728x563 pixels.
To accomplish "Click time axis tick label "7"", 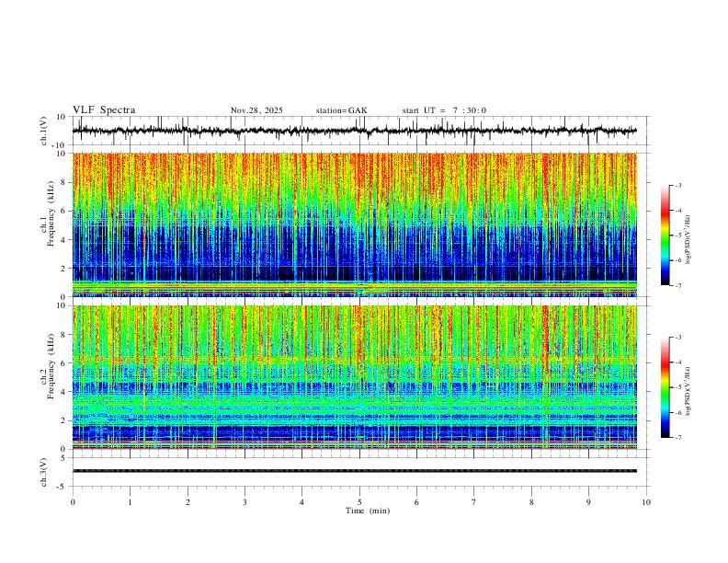I will [x=474, y=502].
